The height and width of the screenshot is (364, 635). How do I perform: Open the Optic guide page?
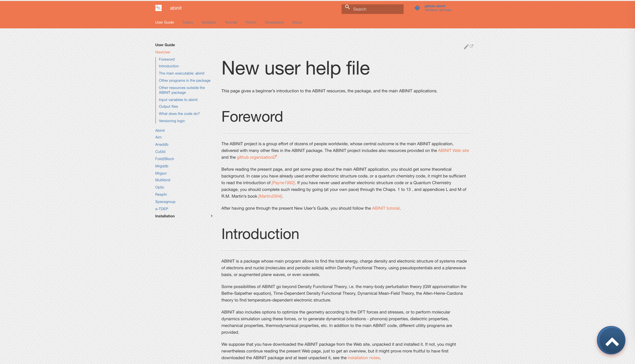[159, 187]
